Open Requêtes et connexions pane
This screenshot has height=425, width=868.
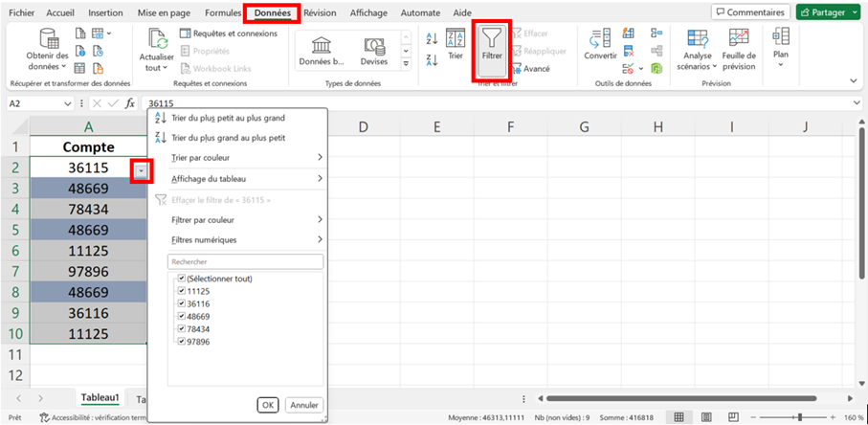pos(229,34)
